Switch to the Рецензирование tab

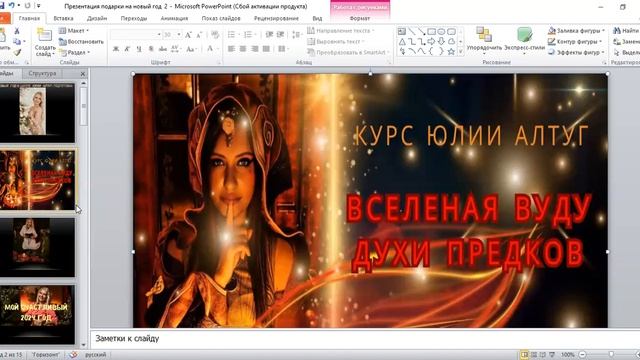pos(276,18)
